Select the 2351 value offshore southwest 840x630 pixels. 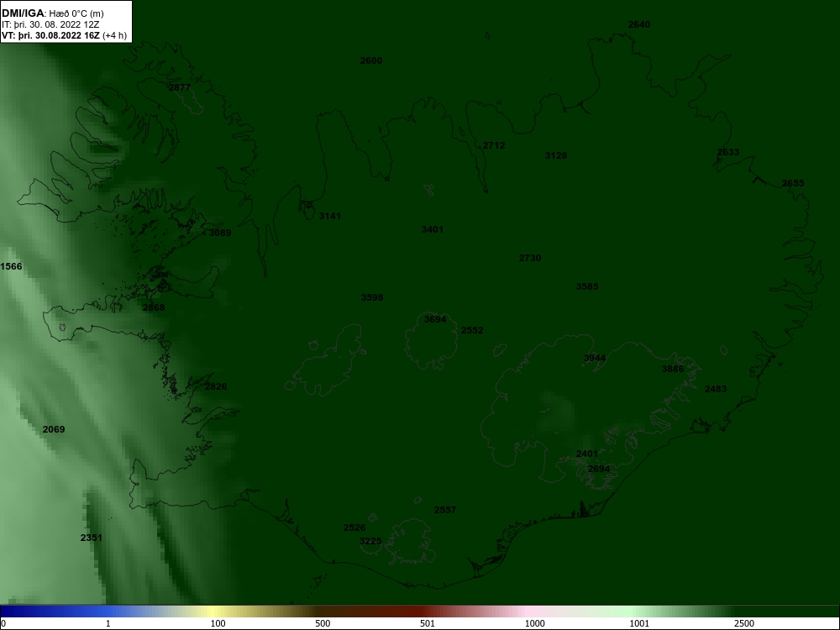click(x=92, y=538)
